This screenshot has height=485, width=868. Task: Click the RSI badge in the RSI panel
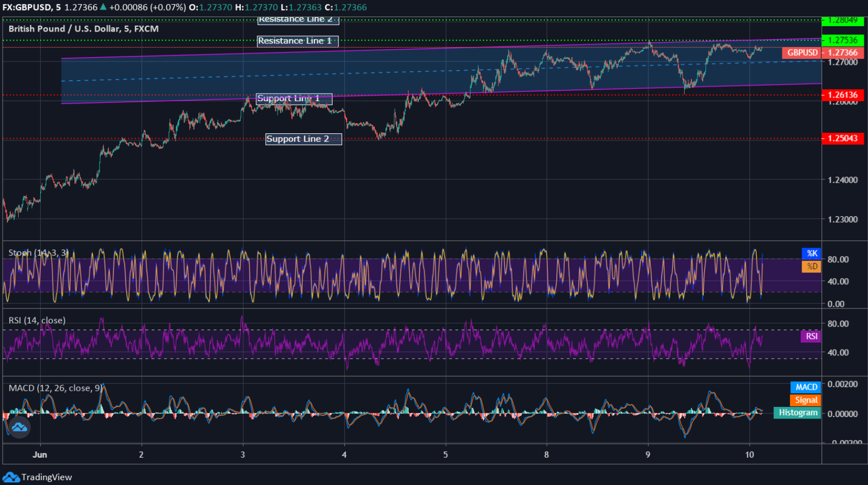(x=810, y=336)
